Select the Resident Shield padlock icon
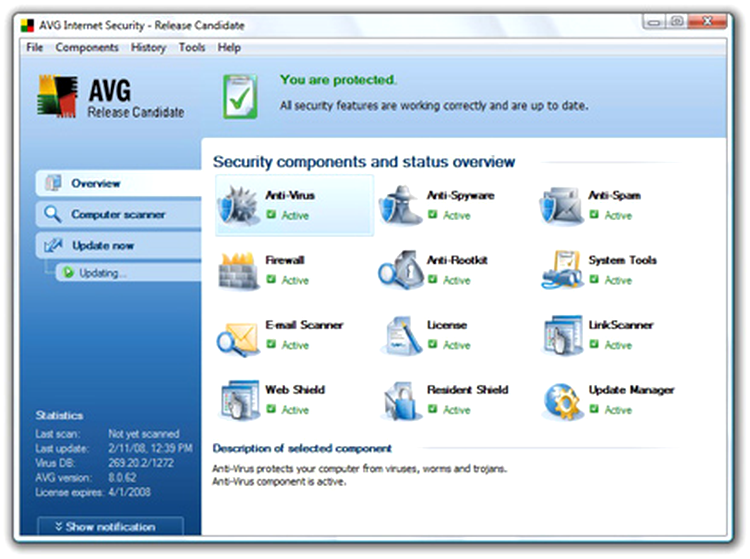This screenshot has width=750, height=559. pos(401,401)
